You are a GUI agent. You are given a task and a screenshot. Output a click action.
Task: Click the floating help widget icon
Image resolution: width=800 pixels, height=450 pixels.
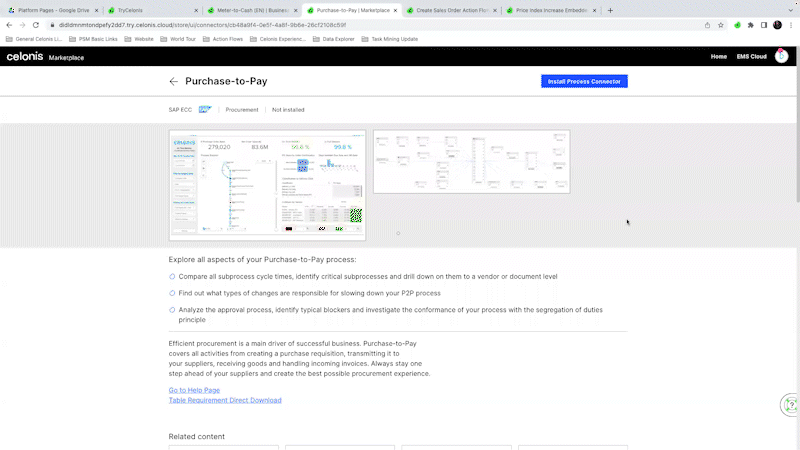click(x=790, y=405)
